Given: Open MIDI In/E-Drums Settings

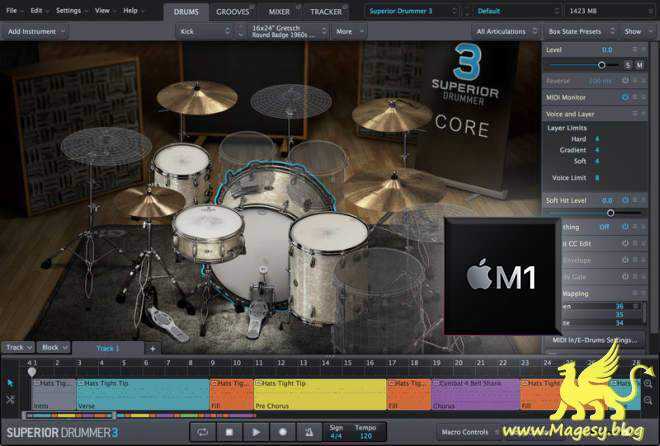Looking at the screenshot, I should click(597, 340).
